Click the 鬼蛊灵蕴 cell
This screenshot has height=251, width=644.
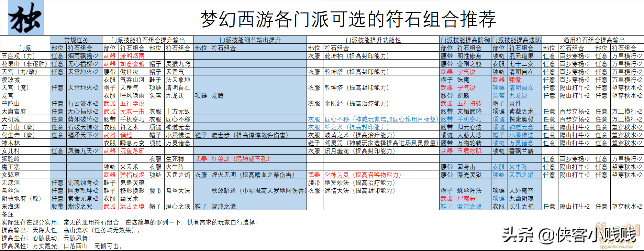[133, 182]
